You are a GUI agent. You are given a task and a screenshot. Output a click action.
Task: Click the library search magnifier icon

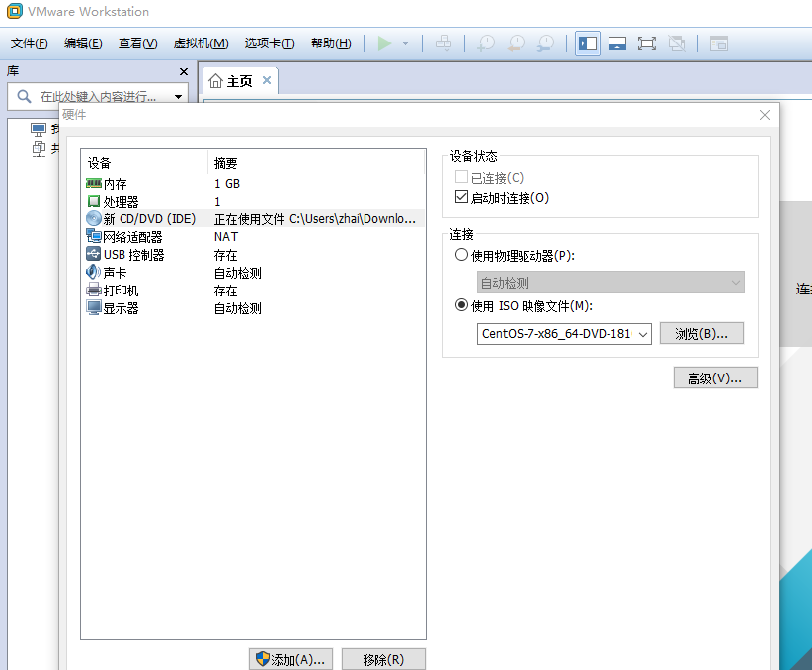point(24,96)
